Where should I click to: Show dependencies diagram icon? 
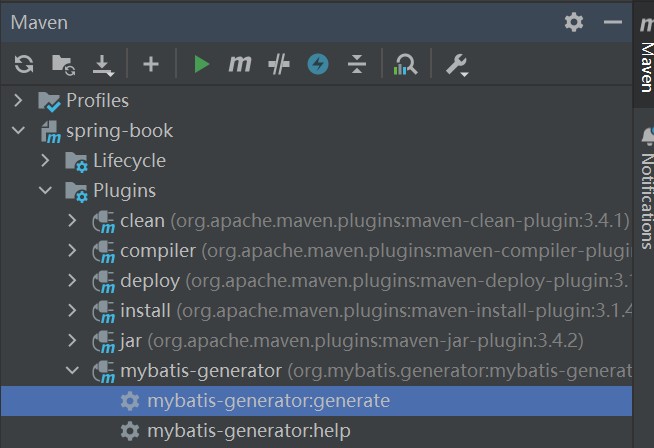point(405,65)
